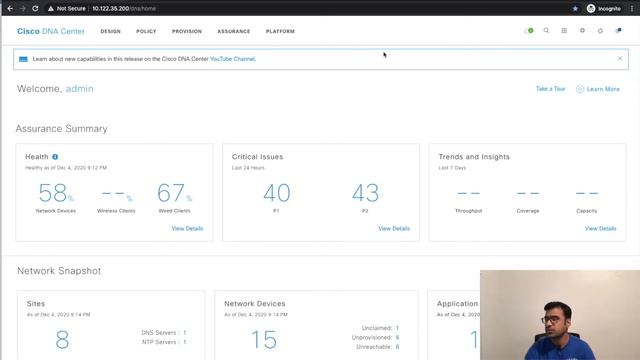
Task: Open the apps grid icon
Action: pyautogui.click(x=564, y=31)
